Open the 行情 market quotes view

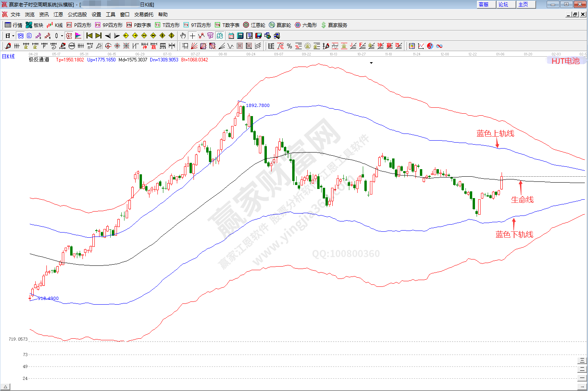tap(13, 25)
